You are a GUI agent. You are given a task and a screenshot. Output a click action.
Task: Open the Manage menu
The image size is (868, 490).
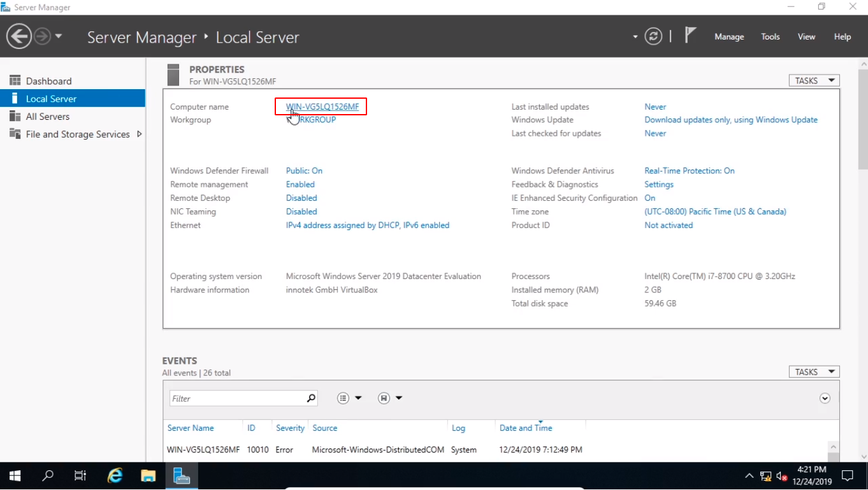[729, 37]
